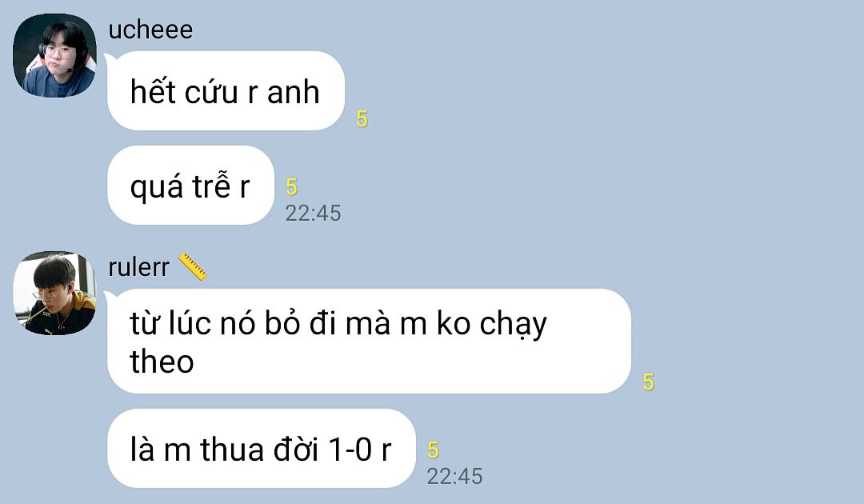Tap the rulerr username label
Viewport: 864px width, 504px height.
139,268
